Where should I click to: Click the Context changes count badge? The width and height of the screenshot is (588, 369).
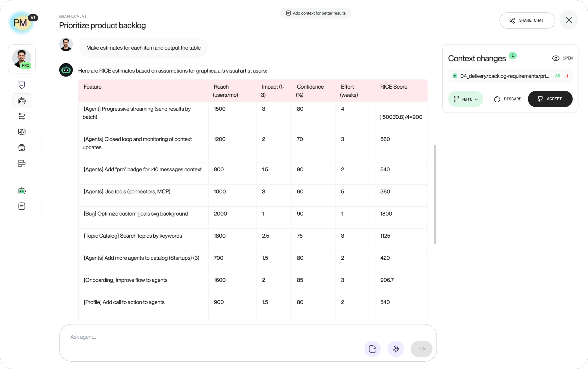tap(513, 55)
